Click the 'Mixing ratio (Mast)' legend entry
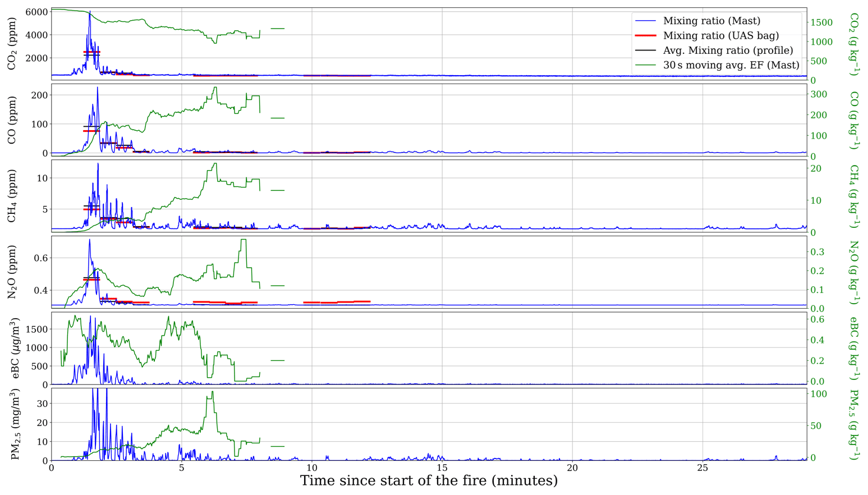Viewport: 868px width, 495px height. click(711, 21)
